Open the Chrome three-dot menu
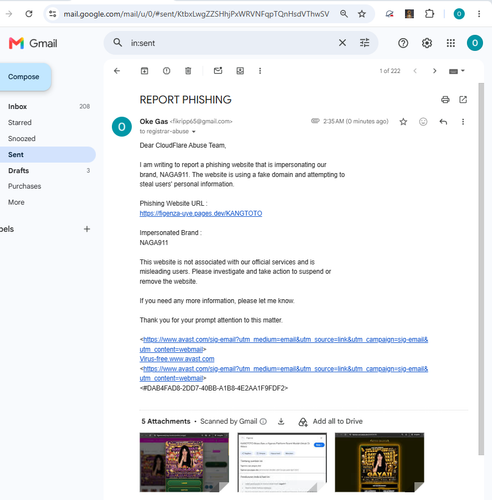The width and height of the screenshot is (492, 500). 479,14
